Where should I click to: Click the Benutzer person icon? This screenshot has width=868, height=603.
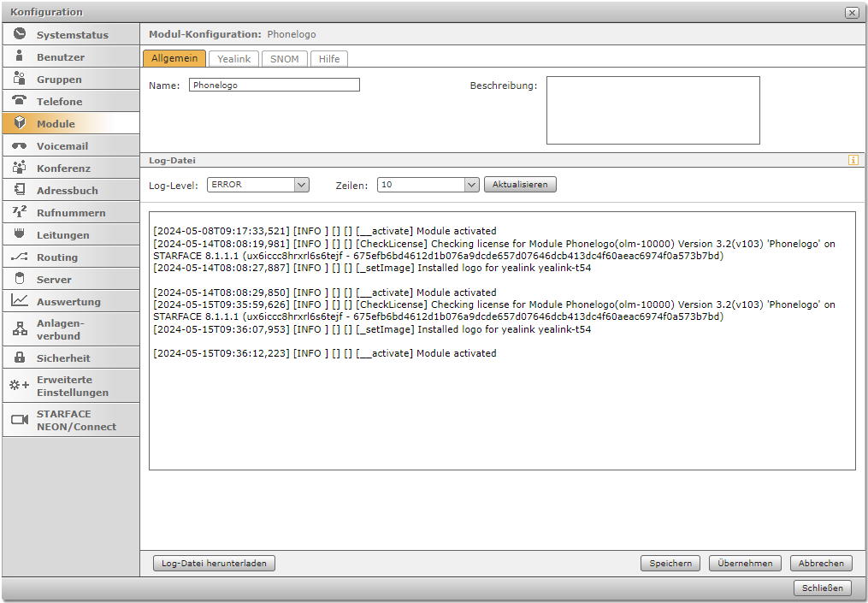coord(20,57)
